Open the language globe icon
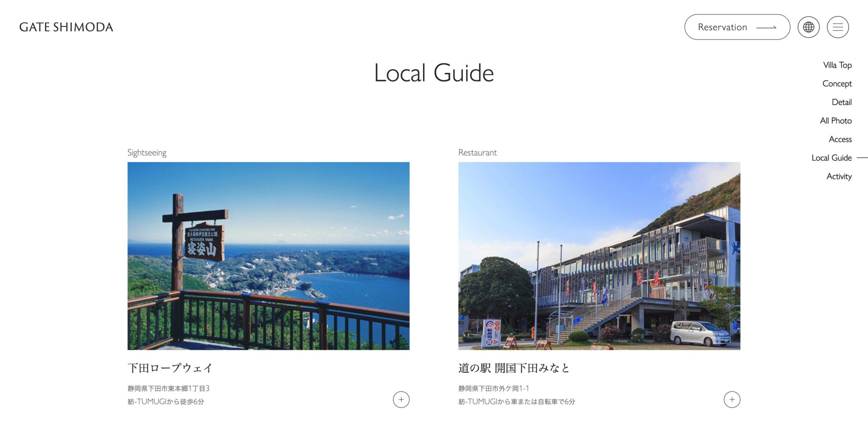Screen dimensions: 868x434 (x=808, y=27)
